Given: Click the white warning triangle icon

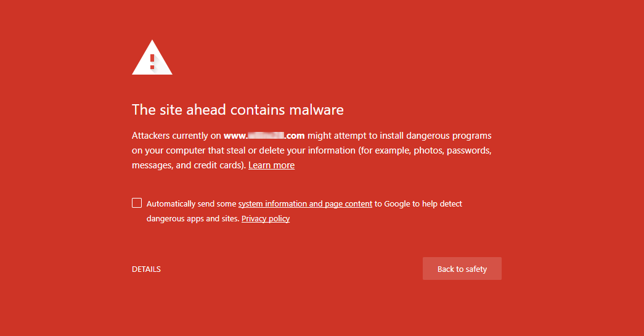Looking at the screenshot, I should pos(152,57).
